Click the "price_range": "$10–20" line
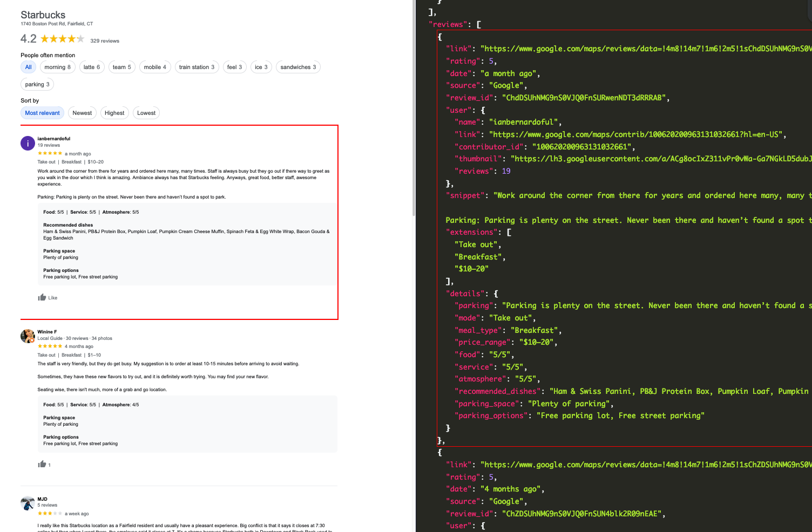 pyautogui.click(x=506, y=342)
